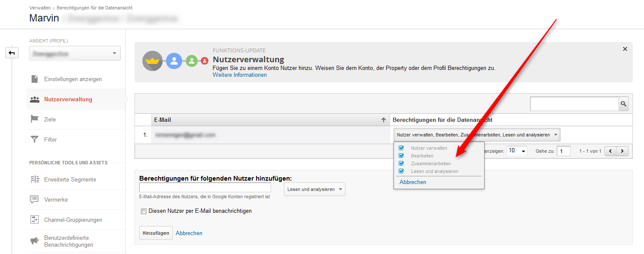Click the Hinzufügen button
The height and width of the screenshot is (254, 644).
click(x=156, y=233)
